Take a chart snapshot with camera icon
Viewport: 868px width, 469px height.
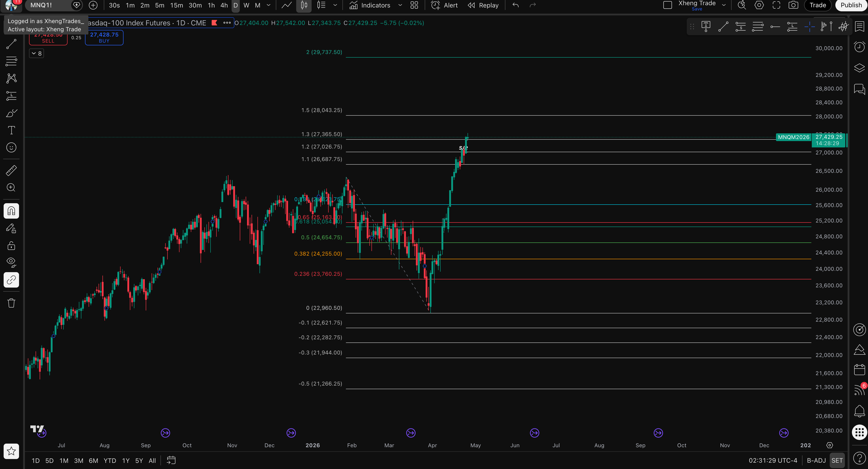click(x=793, y=5)
